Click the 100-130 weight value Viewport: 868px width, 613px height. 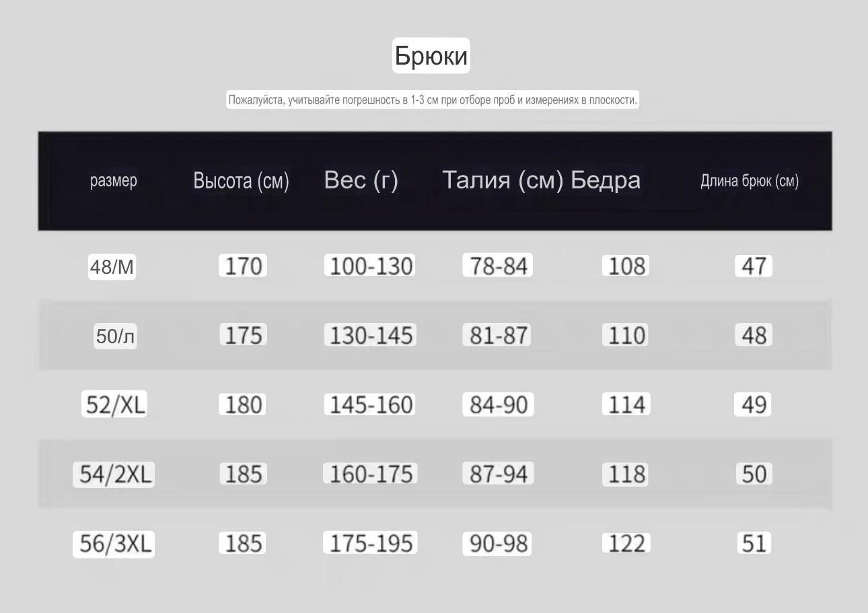(370, 266)
